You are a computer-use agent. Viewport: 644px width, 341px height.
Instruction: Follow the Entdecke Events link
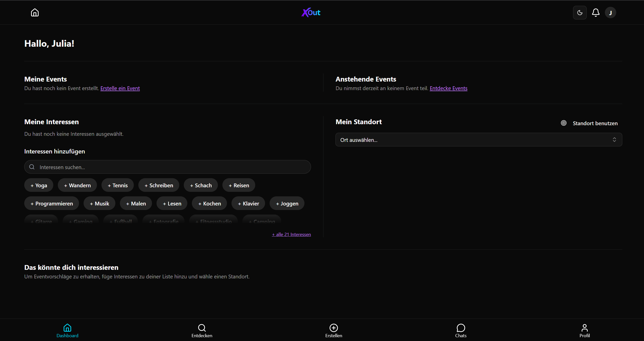pos(448,88)
